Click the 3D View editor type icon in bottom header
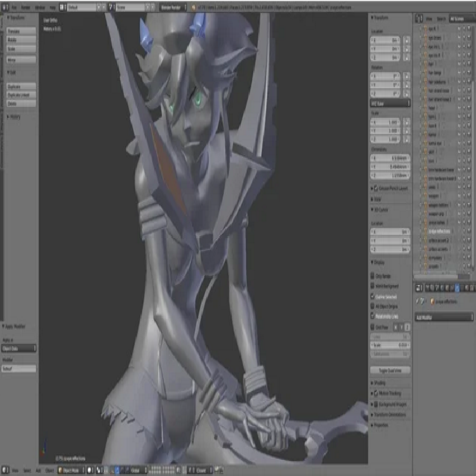The height and width of the screenshot is (476, 476). point(5,470)
